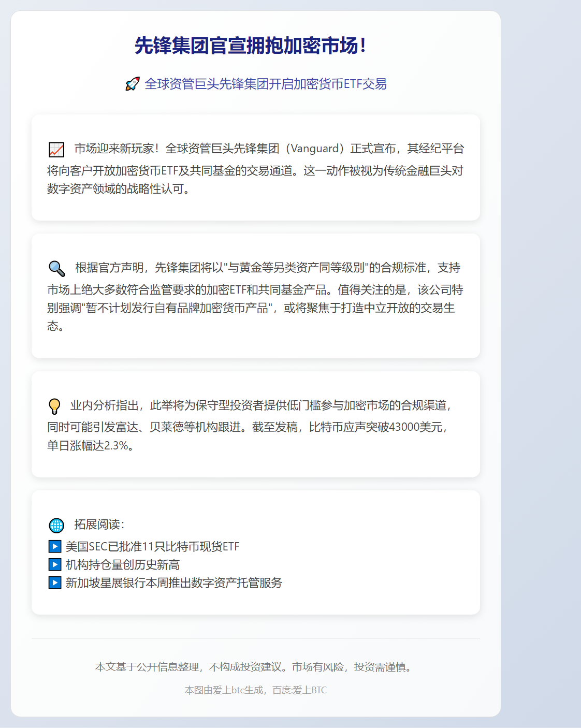Select the main headline 先锋集团官宣拥抱加密市场
581x728 pixels.
(x=251, y=46)
